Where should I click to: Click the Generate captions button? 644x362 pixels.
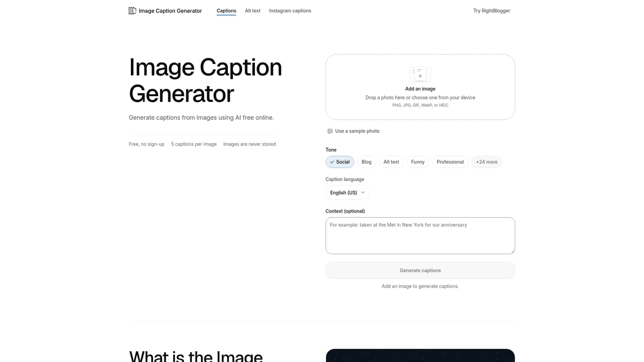420,271
